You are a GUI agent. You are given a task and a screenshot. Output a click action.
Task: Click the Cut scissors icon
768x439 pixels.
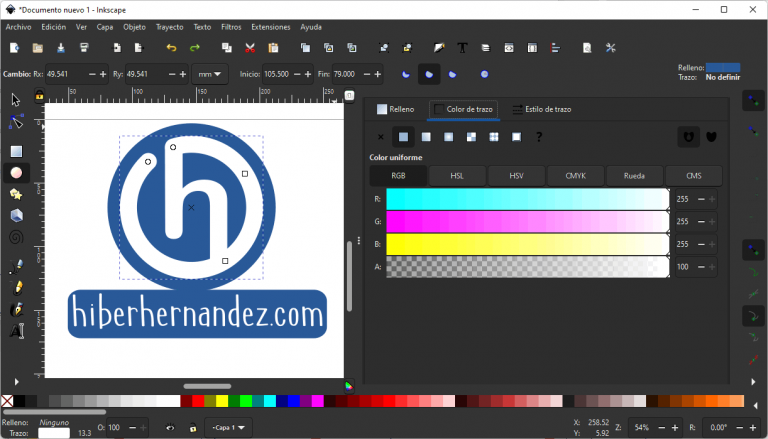click(250, 47)
